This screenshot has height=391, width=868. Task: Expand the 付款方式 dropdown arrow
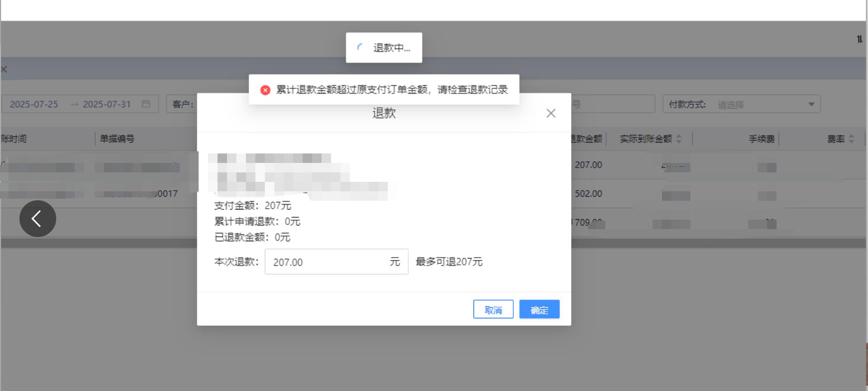pyautogui.click(x=811, y=104)
